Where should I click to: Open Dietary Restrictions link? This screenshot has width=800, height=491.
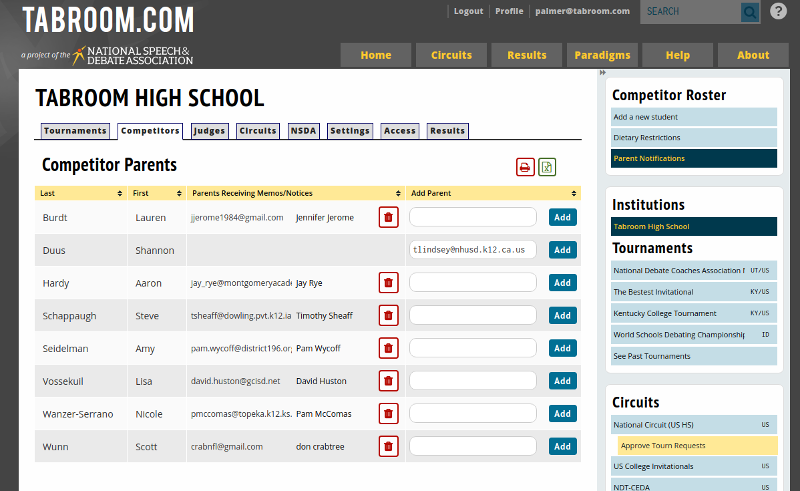coord(693,137)
